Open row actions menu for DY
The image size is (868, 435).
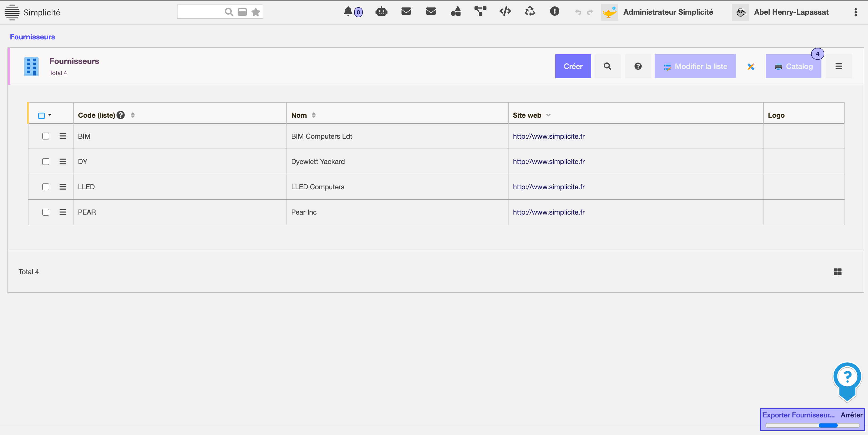click(x=63, y=162)
